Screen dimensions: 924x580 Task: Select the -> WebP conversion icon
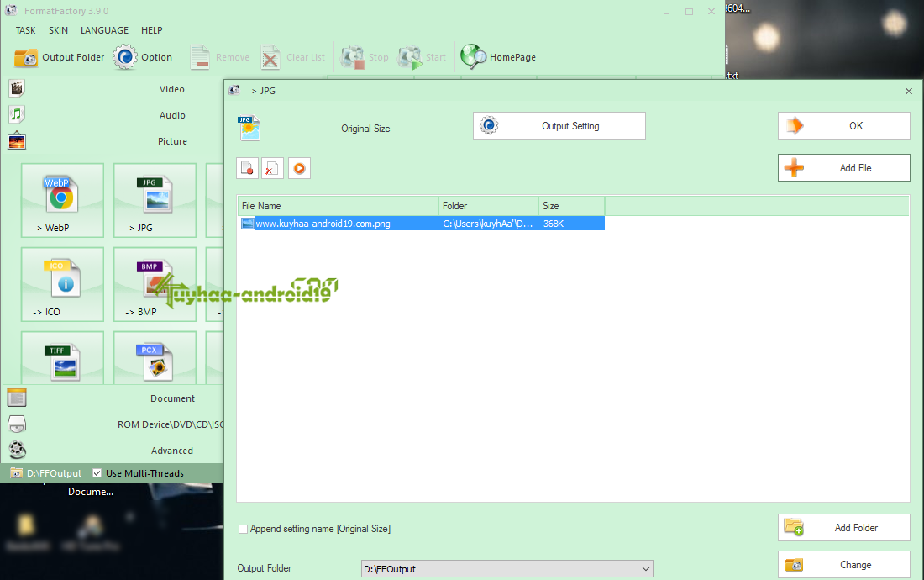pyautogui.click(x=62, y=200)
